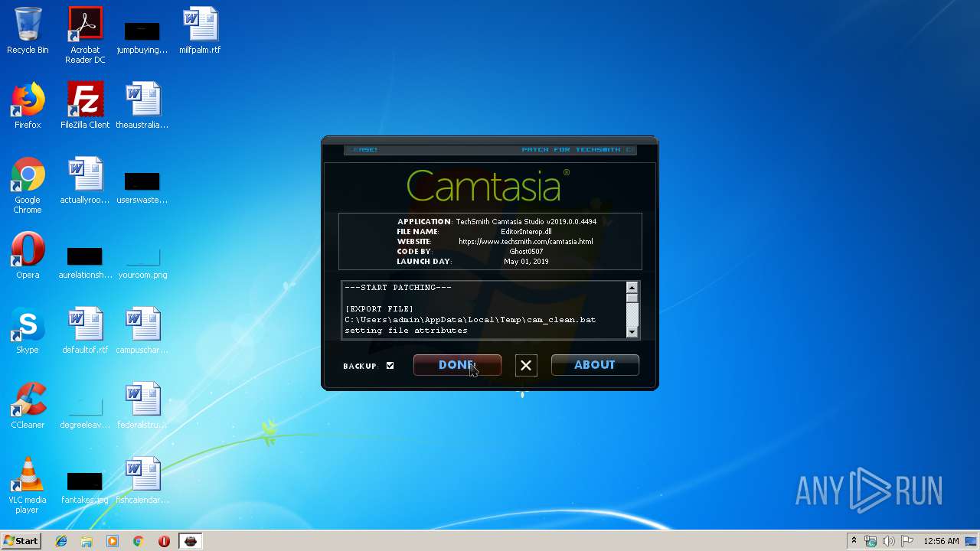This screenshot has width=980, height=551.
Task: Launch VLC media player shortcut
Action: [x=28, y=485]
